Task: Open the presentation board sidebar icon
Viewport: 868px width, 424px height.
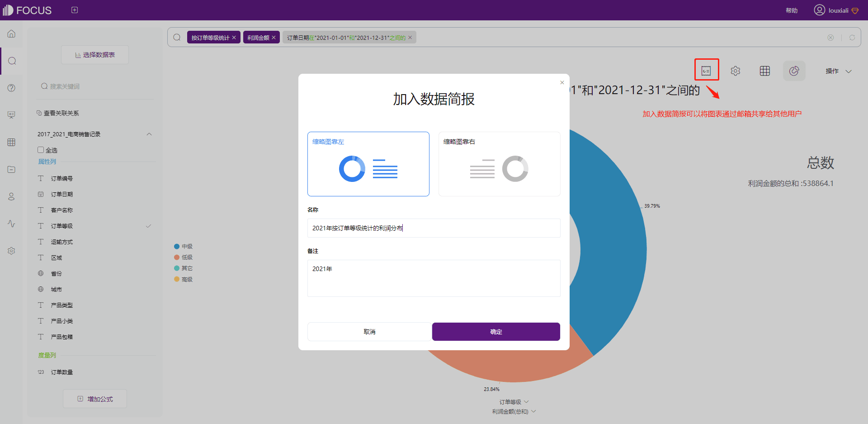Action: pyautogui.click(x=12, y=115)
